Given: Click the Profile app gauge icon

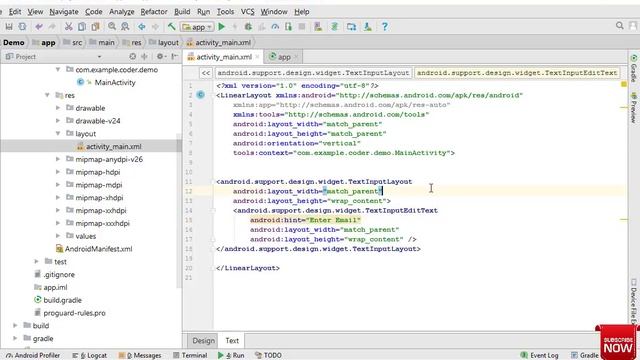Looking at the screenshot, I should click(x=275, y=27).
